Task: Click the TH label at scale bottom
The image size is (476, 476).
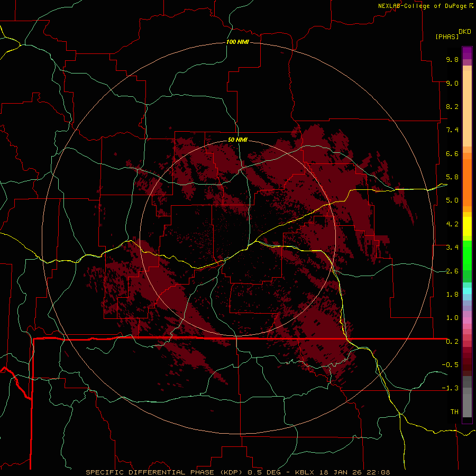Action: pyautogui.click(x=454, y=412)
